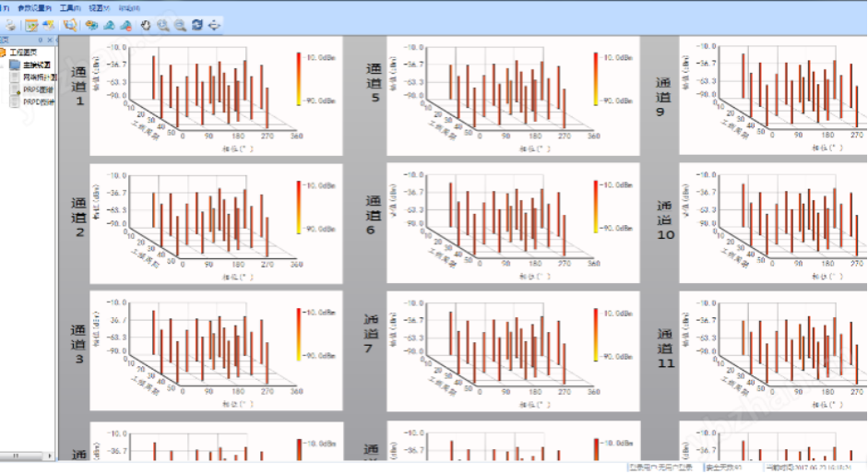868x474 pixels.
Task: Click the color legend bar of 通道 1
Action: point(299,78)
